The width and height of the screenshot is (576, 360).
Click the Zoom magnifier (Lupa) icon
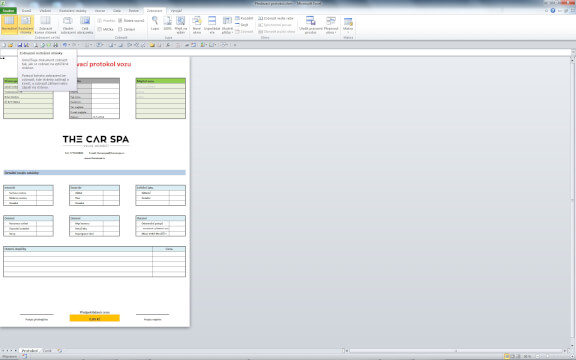coord(155,23)
